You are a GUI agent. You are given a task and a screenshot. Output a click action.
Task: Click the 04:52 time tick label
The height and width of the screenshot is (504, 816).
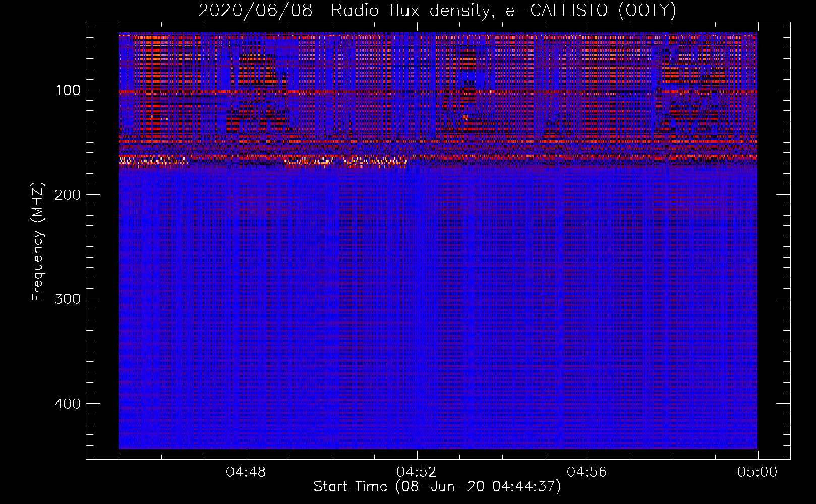(x=417, y=472)
